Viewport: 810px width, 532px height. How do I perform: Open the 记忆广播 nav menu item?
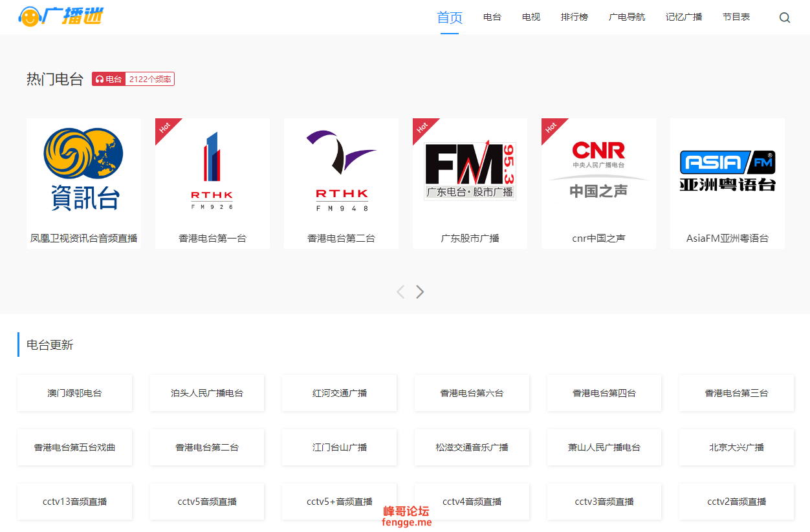(684, 17)
